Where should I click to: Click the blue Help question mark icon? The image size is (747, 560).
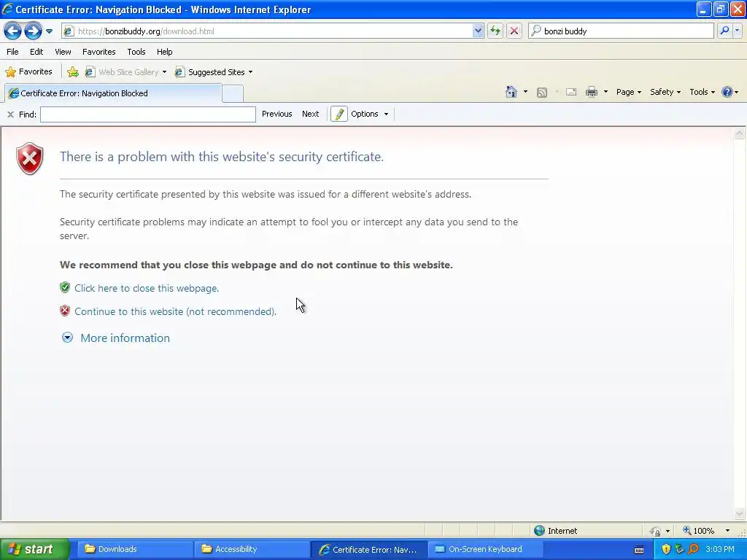(727, 92)
